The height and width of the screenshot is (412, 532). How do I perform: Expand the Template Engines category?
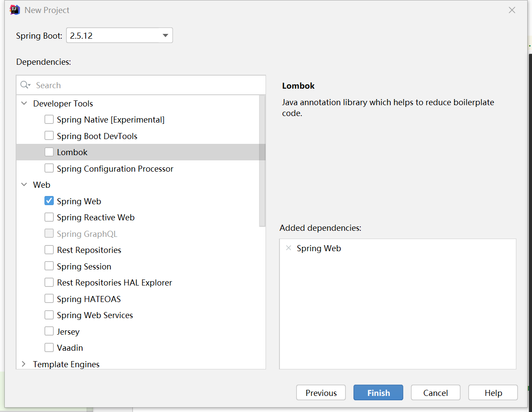point(24,364)
